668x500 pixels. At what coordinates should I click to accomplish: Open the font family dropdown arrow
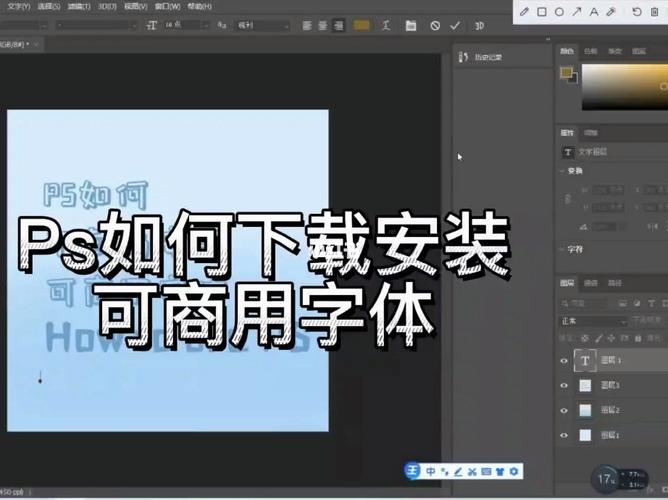(x=44, y=26)
